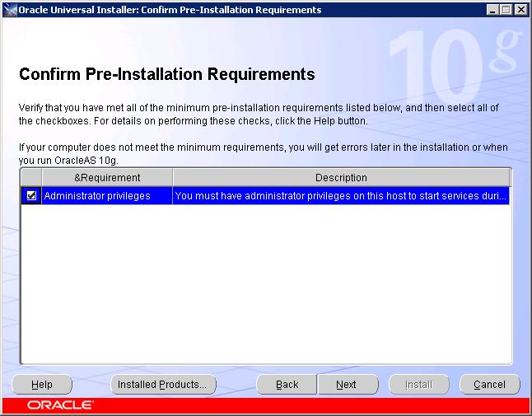Minimize the installer window

492,10
